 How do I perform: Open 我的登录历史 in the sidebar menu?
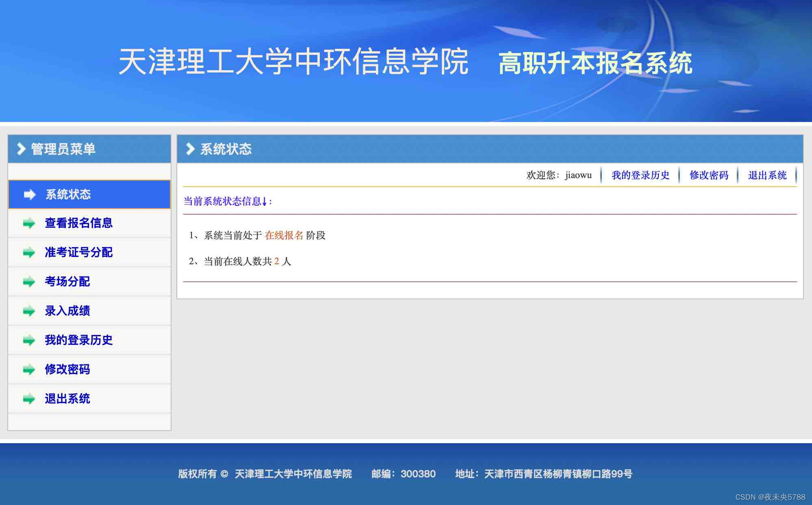coord(89,340)
